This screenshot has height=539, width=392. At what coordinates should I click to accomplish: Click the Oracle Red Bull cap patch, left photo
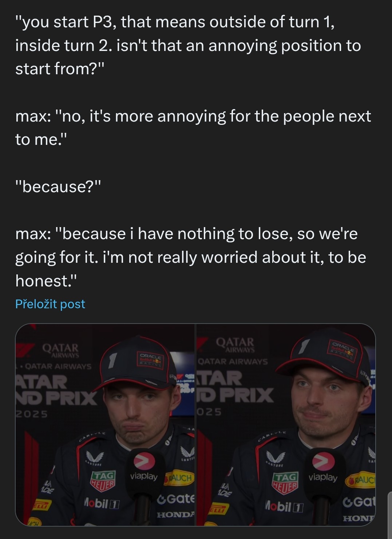(x=150, y=360)
